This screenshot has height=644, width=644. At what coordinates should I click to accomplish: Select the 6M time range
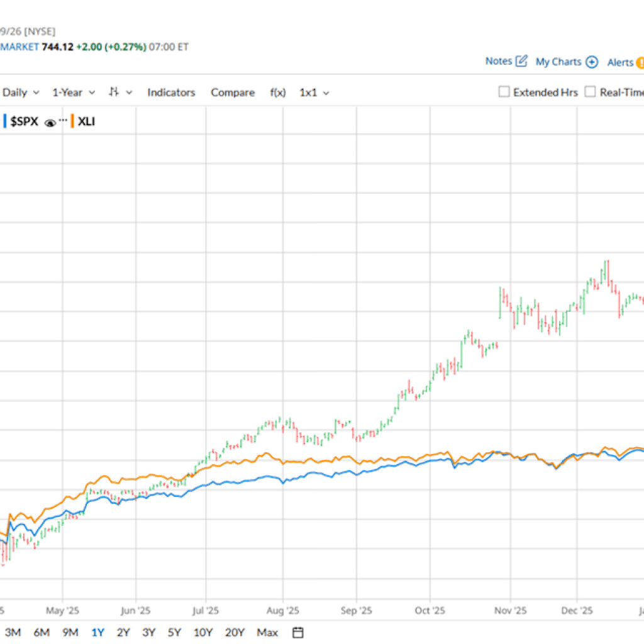point(42,632)
